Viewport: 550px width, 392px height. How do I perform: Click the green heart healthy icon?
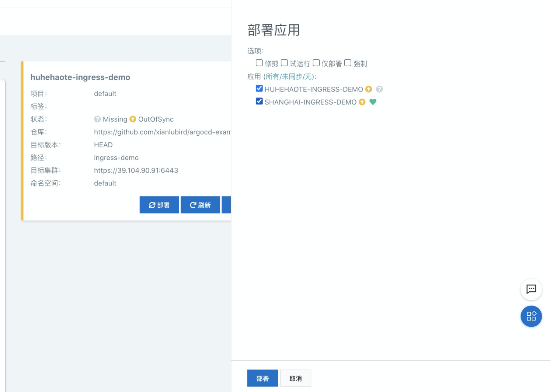click(373, 102)
